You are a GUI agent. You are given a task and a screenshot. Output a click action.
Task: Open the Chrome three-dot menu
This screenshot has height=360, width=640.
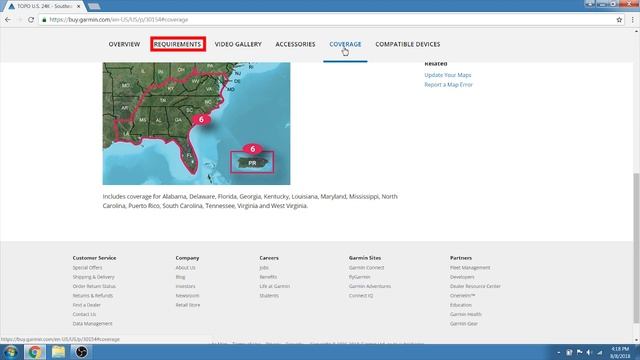pos(633,20)
